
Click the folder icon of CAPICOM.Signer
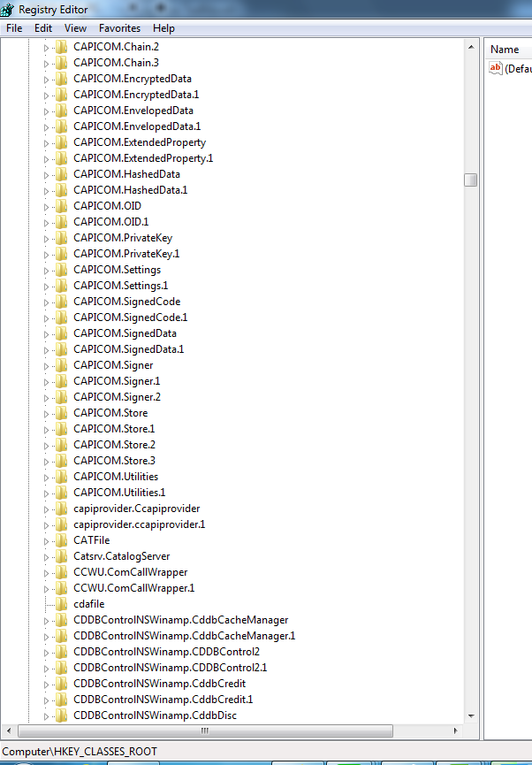coord(61,365)
